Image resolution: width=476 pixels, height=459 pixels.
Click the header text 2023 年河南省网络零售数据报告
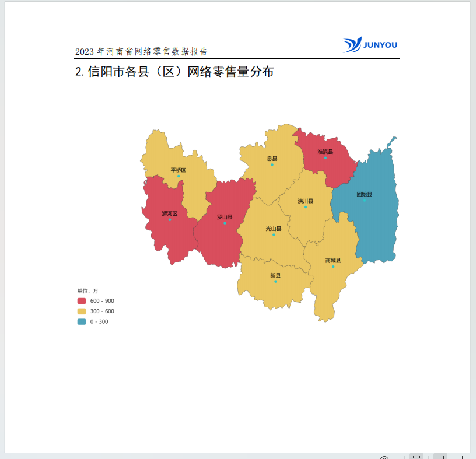point(142,51)
